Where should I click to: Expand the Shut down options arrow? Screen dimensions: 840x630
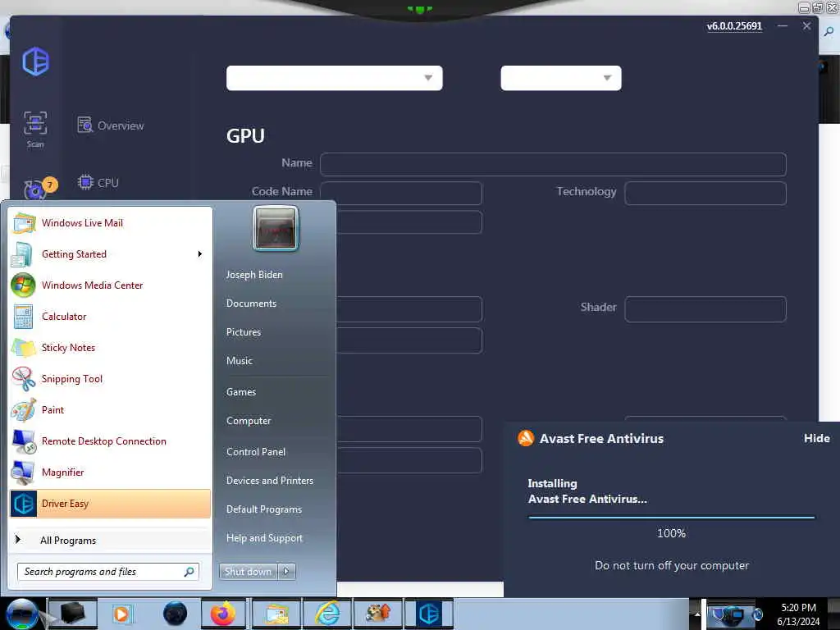(x=286, y=572)
